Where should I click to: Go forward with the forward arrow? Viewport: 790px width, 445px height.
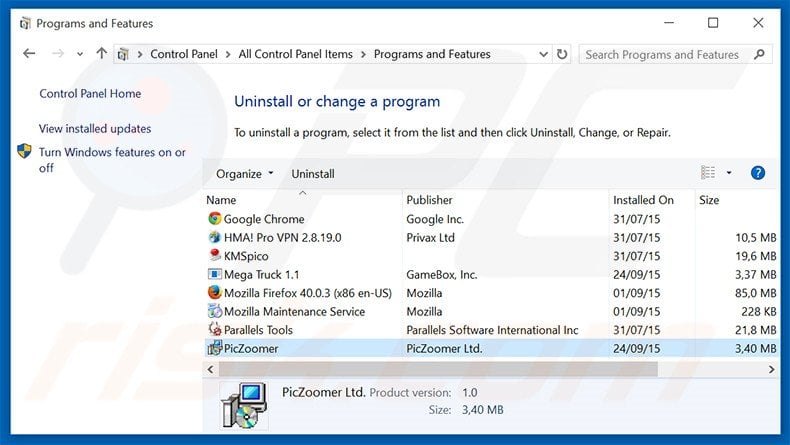point(58,53)
